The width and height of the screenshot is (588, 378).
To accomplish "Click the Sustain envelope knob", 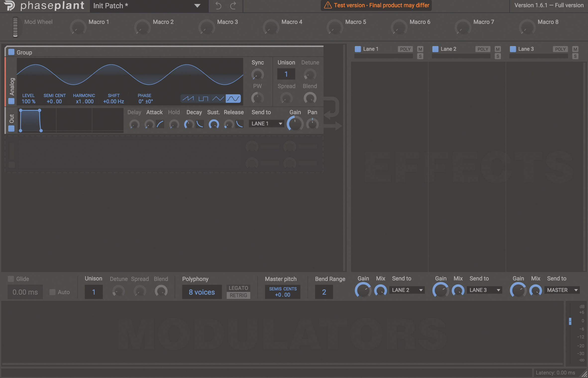I will 214,124.
